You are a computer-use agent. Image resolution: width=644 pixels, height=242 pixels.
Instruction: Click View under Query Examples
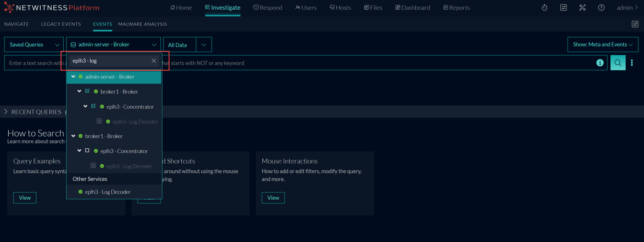[25, 198]
